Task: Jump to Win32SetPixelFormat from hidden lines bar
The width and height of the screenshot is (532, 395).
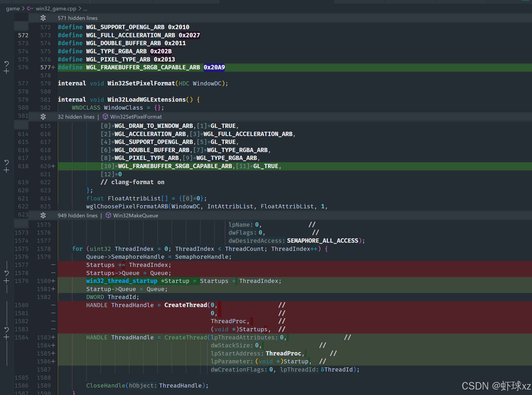Action: [x=136, y=117]
